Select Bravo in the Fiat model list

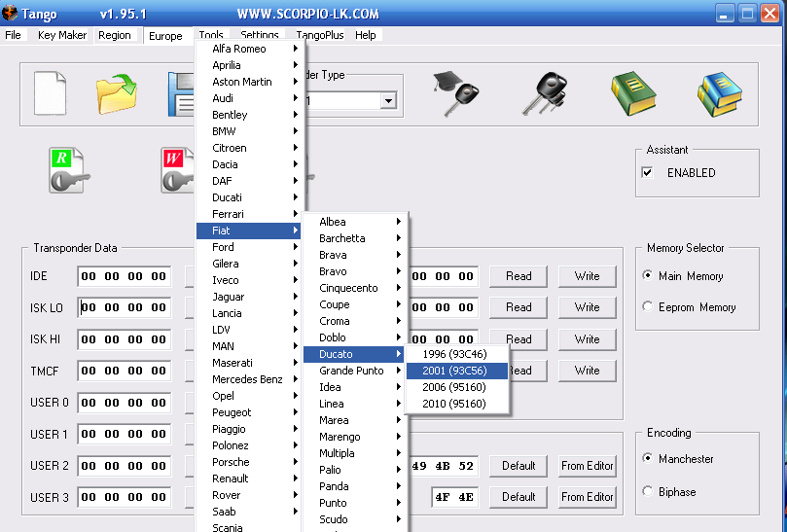click(x=355, y=271)
